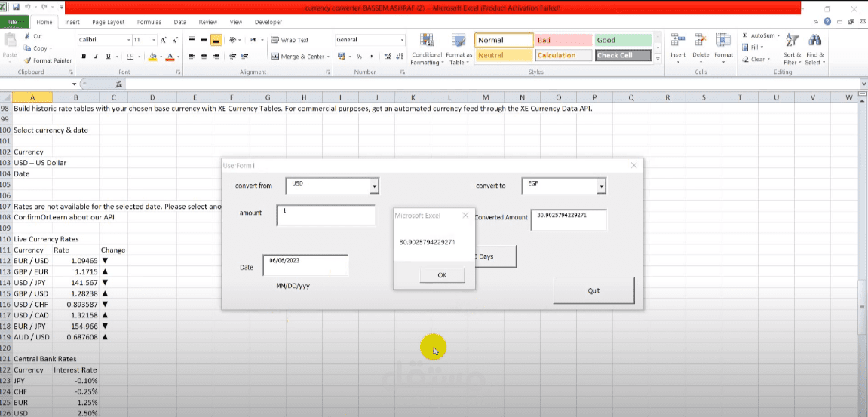Click the Delete cells icon
Image resolution: width=868 pixels, height=417 pixels.
click(701, 41)
